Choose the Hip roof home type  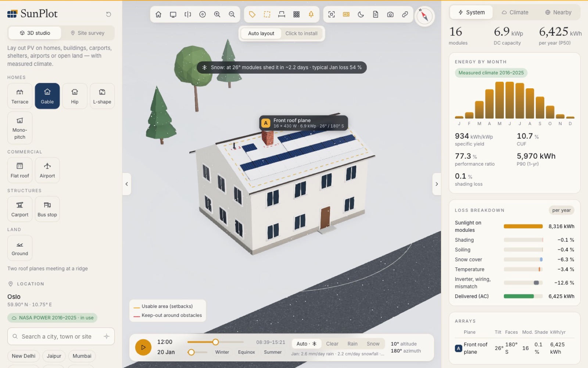click(x=75, y=96)
